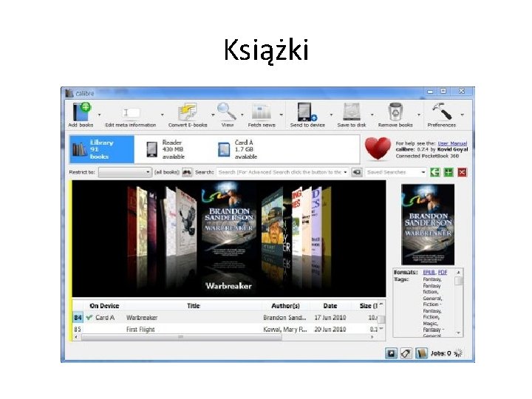Expand the View dropdown arrow
The width and height of the screenshot is (532, 399).
point(242,115)
